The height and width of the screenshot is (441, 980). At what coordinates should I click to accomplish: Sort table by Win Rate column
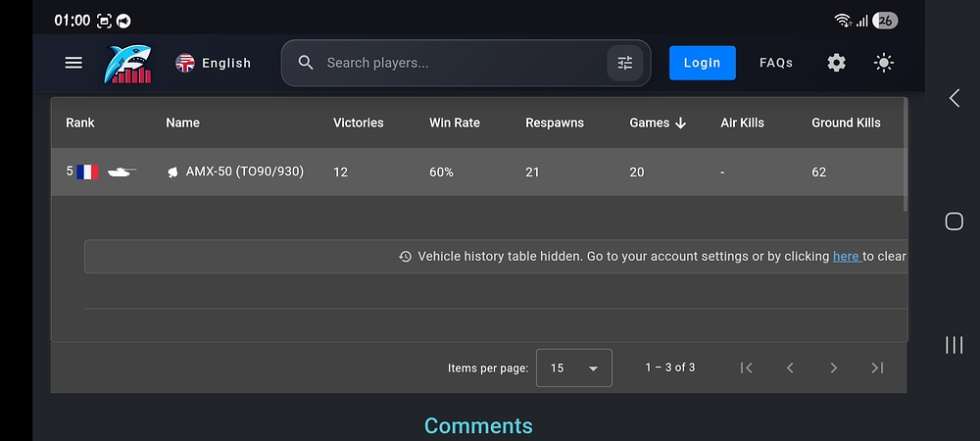[455, 123]
